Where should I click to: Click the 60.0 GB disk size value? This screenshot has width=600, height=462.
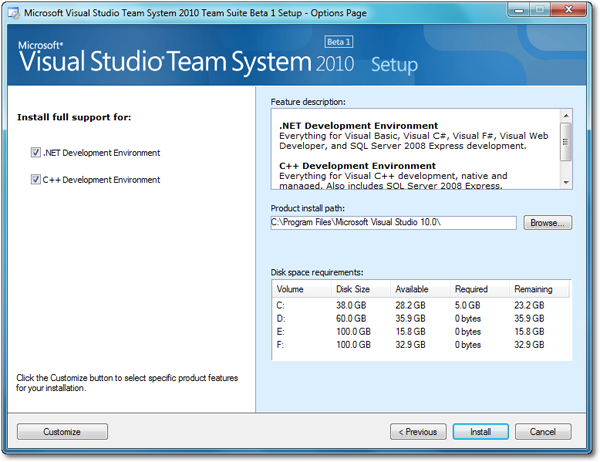pyautogui.click(x=351, y=318)
